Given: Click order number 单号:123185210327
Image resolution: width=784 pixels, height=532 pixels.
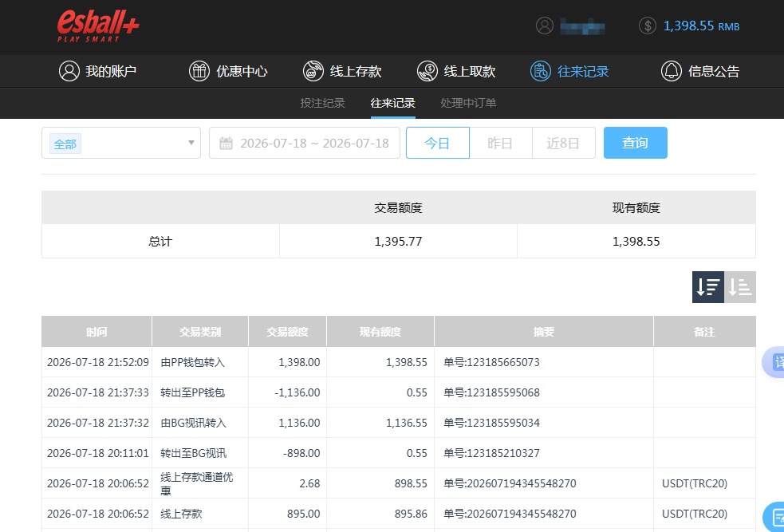Looking at the screenshot, I should [x=491, y=453].
